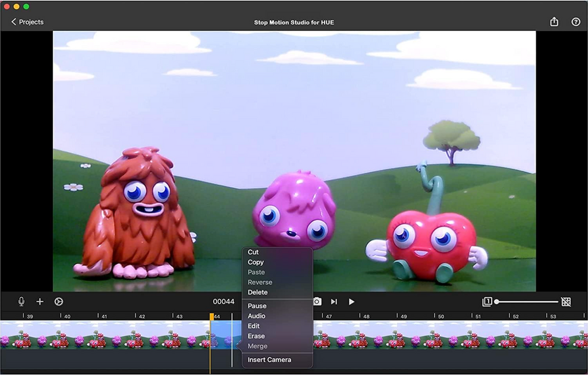Click the orange playhead marker at frame 44
Viewport: 588px width, 376px height.
pyautogui.click(x=211, y=317)
